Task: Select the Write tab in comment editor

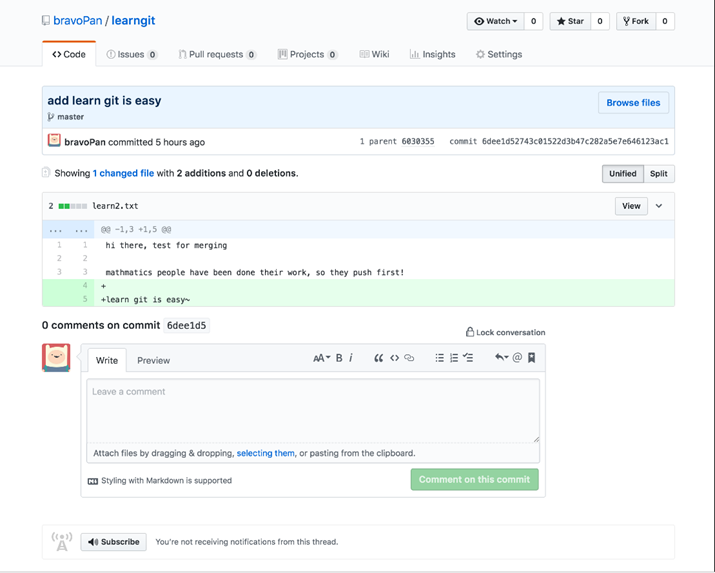Action: coord(107,360)
